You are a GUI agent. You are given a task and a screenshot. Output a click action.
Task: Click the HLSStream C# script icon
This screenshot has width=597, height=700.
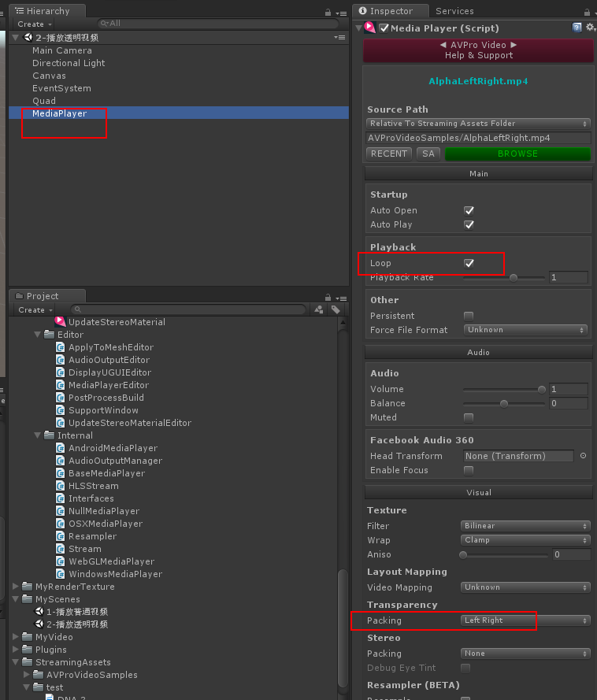point(61,486)
